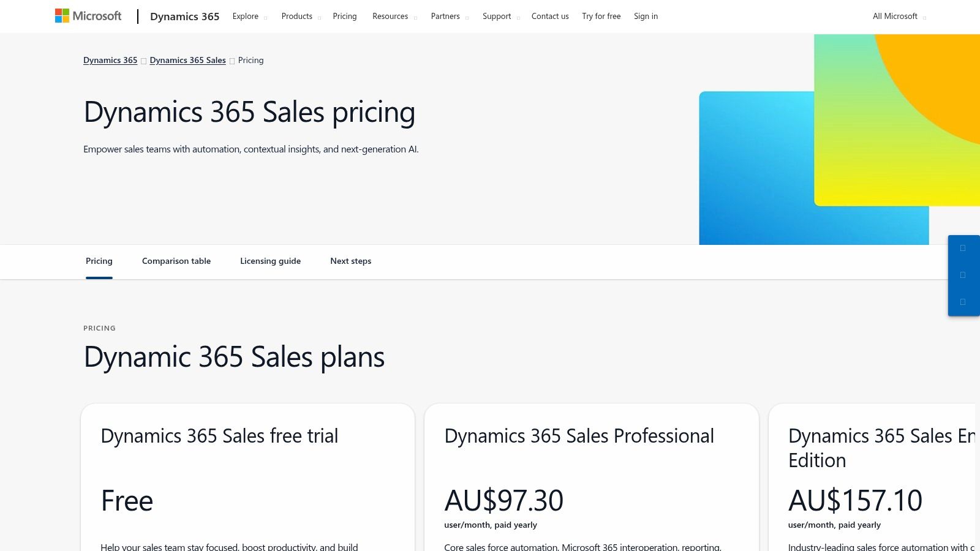Switch to the Comparison table tab
The width and height of the screenshot is (980, 551).
176,261
